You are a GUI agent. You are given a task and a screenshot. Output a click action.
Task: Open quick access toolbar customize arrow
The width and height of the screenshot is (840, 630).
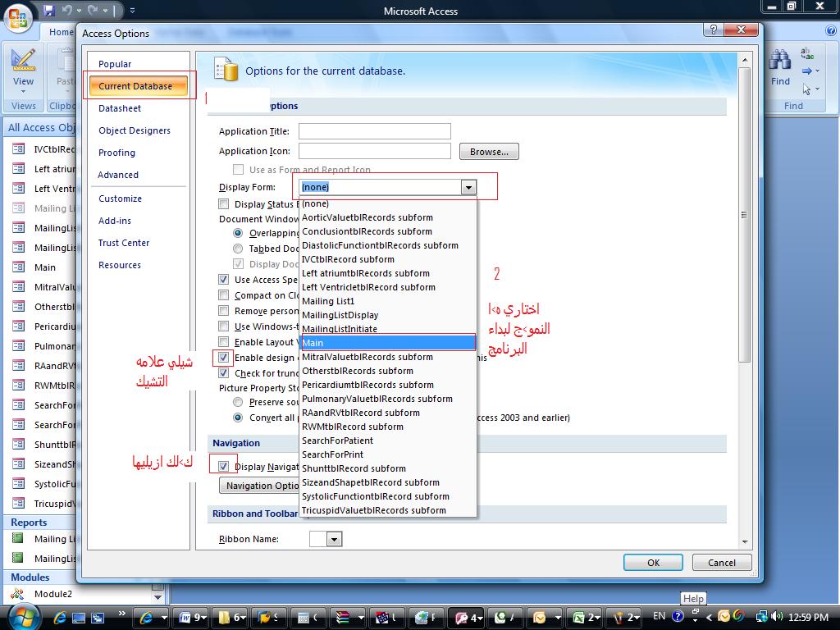[x=132, y=10]
